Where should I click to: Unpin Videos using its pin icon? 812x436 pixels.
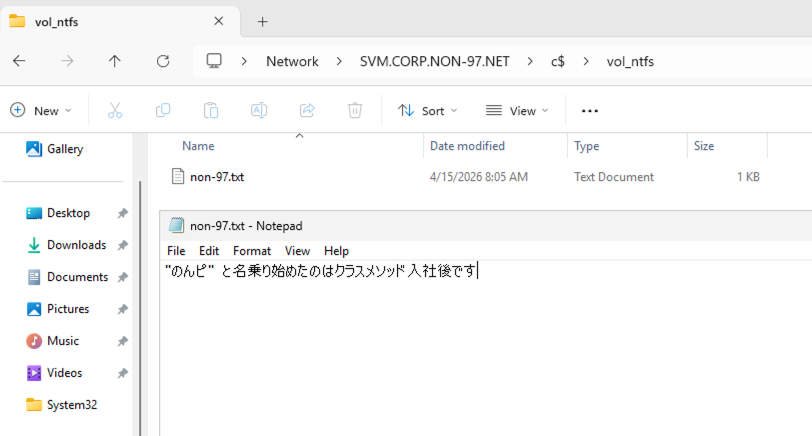[x=123, y=373]
